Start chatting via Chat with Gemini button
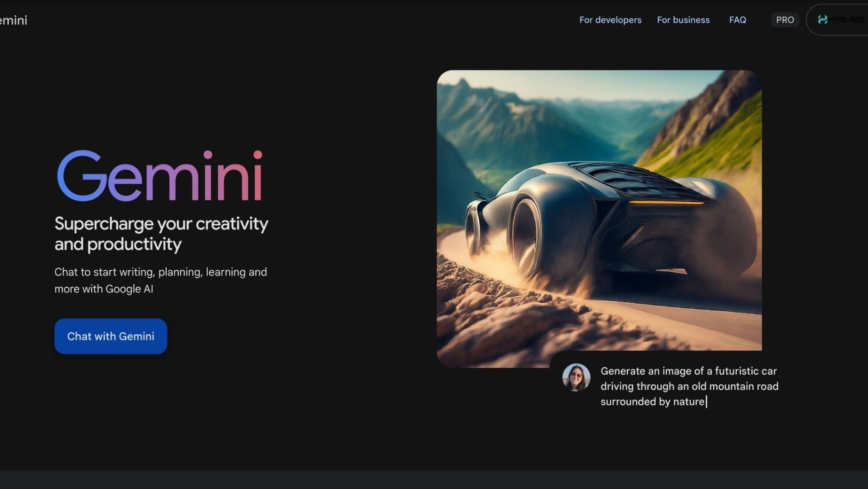868x489 pixels. click(111, 336)
